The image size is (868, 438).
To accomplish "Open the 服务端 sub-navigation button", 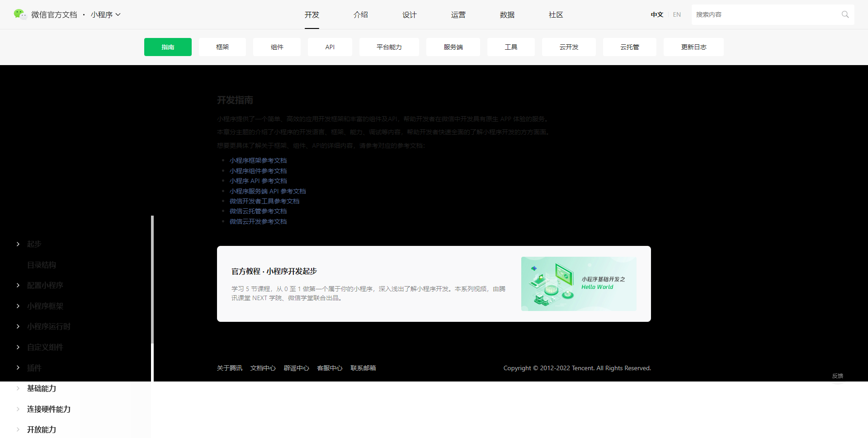I will [453, 47].
